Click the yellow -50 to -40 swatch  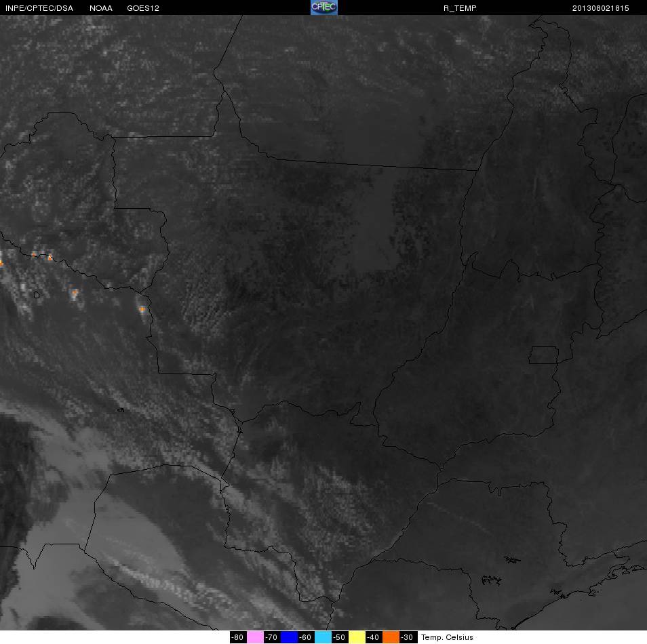pos(357,637)
